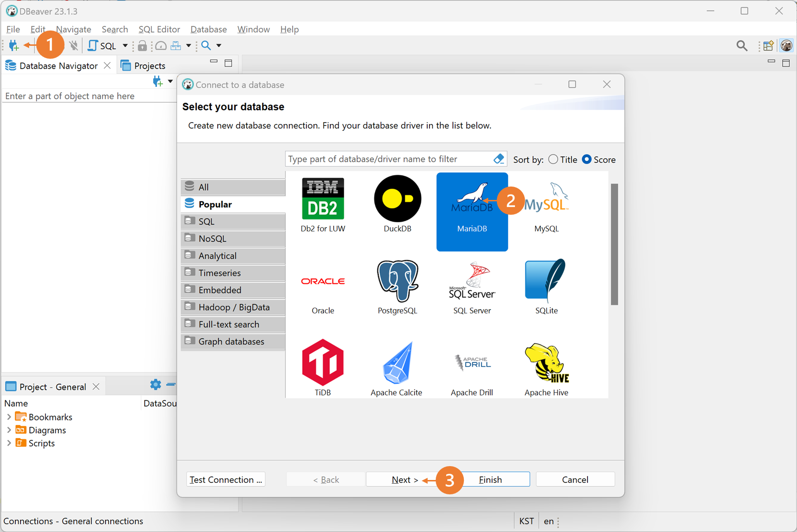Open the File menu
Viewport: 797px width, 532px height.
tap(13, 29)
